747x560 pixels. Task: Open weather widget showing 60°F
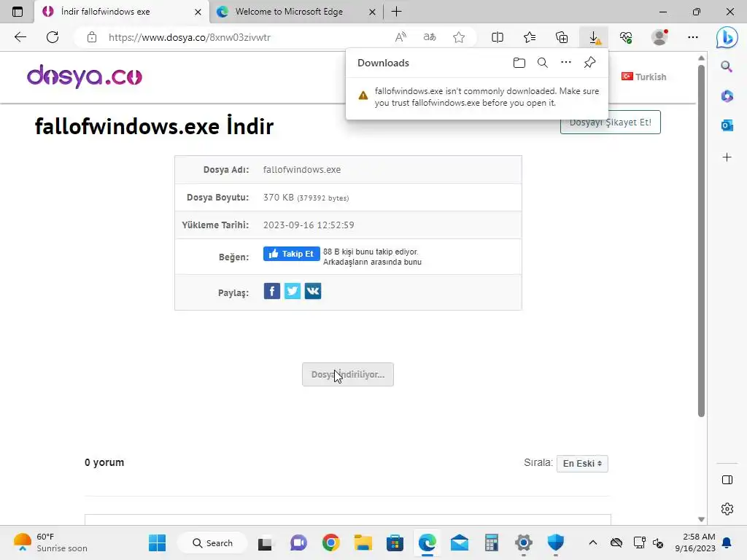pyautogui.click(x=50, y=542)
